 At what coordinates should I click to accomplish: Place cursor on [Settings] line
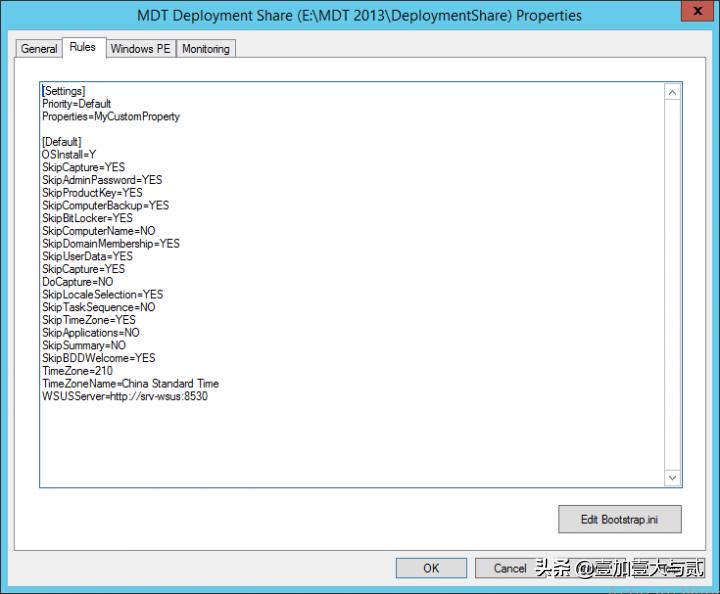[64, 91]
